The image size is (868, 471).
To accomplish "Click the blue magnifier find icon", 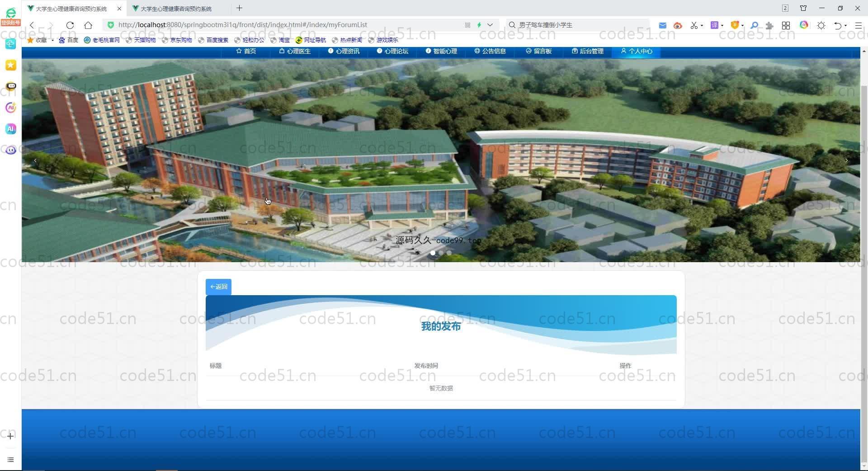I will (x=754, y=25).
